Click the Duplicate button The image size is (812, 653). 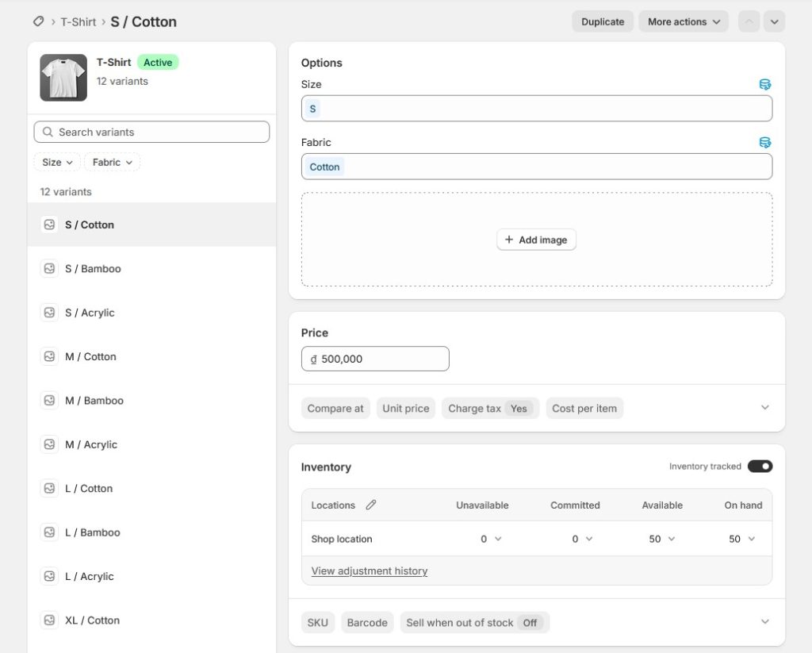(603, 22)
